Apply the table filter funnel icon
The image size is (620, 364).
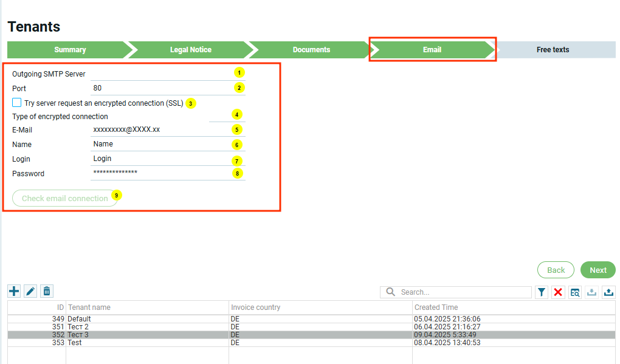pos(542,292)
